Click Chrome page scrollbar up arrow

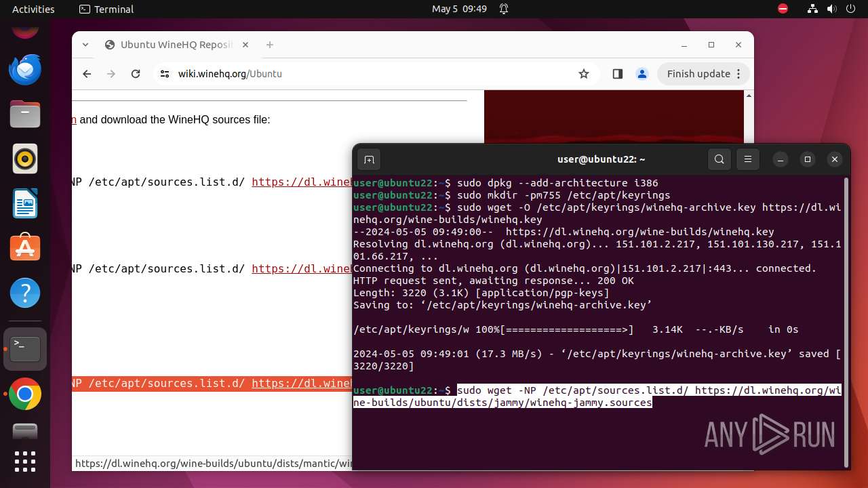(749, 96)
